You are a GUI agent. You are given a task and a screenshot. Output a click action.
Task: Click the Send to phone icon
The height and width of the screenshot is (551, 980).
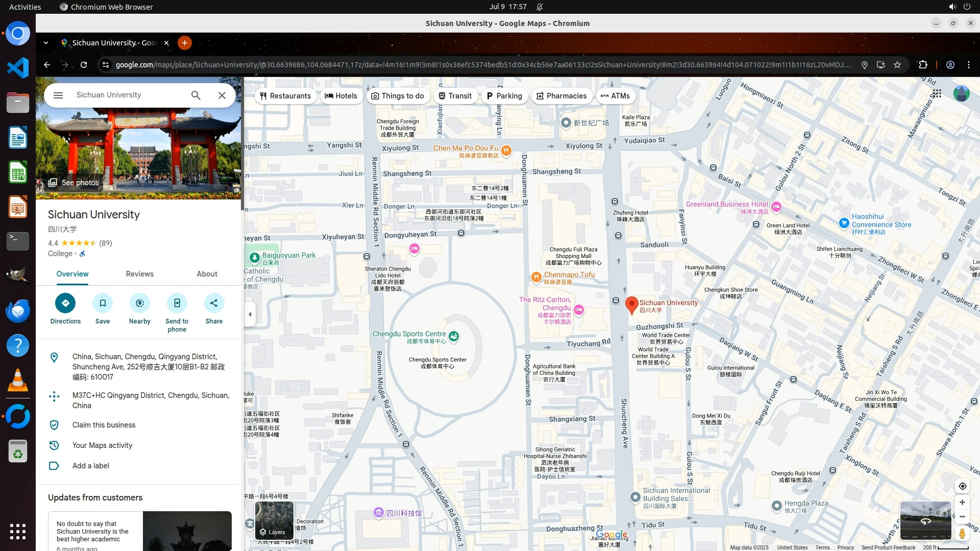pos(177,303)
